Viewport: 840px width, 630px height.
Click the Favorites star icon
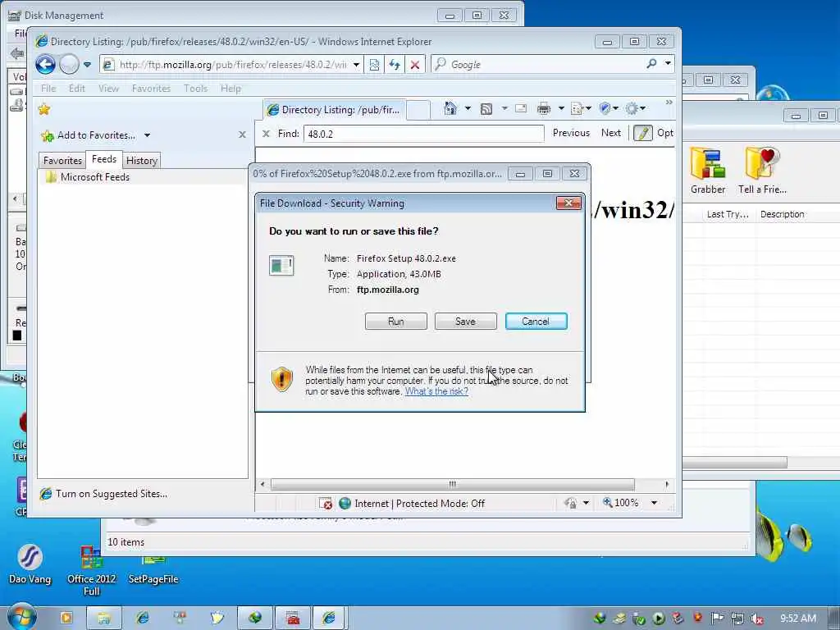coord(44,109)
